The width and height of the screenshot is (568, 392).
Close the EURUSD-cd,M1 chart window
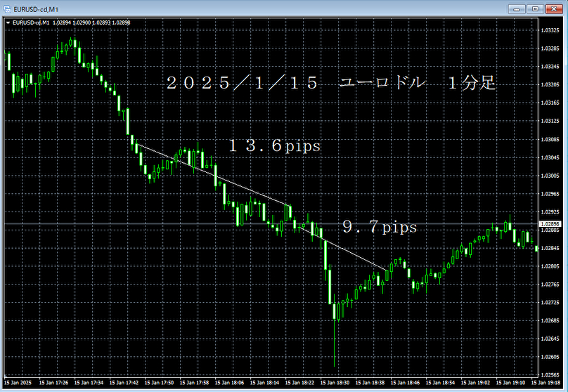pos(553,8)
